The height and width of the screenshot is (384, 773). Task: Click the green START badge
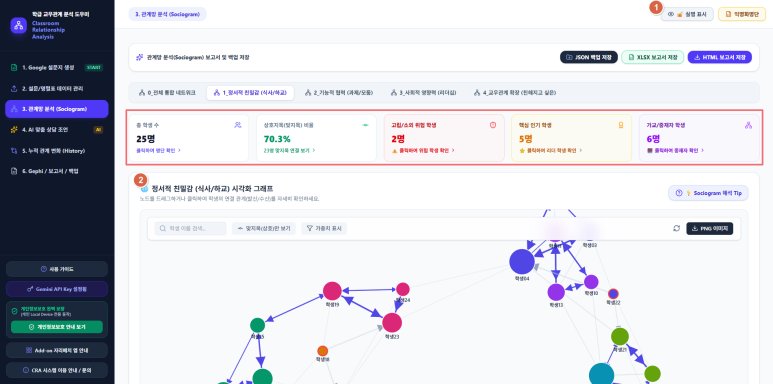[x=93, y=68]
